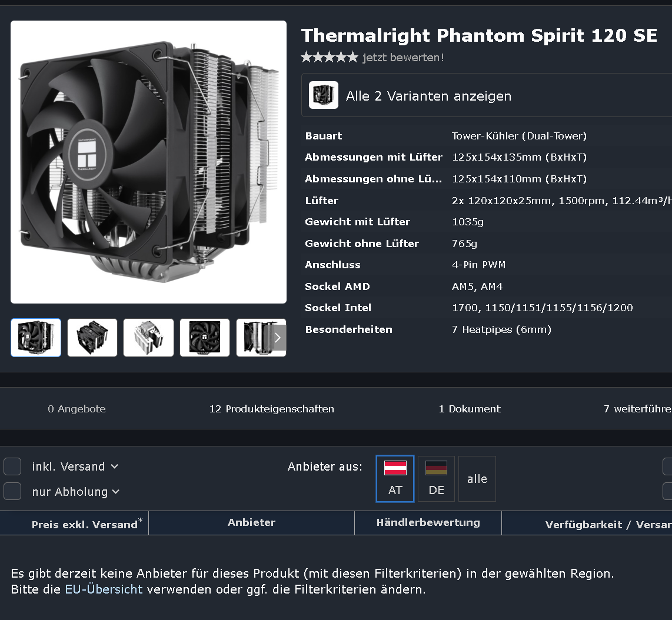Select 'alle' provider region button
Image resolution: width=672 pixels, height=620 pixels.
coord(477,479)
